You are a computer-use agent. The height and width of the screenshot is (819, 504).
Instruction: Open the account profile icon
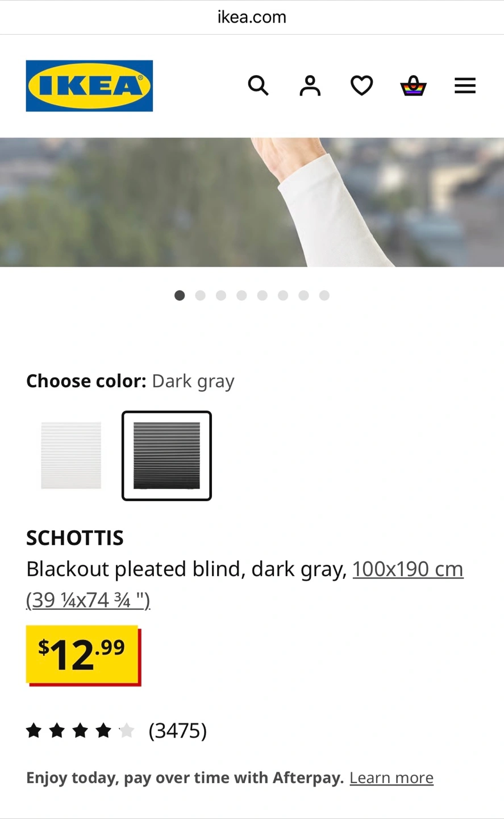(310, 86)
